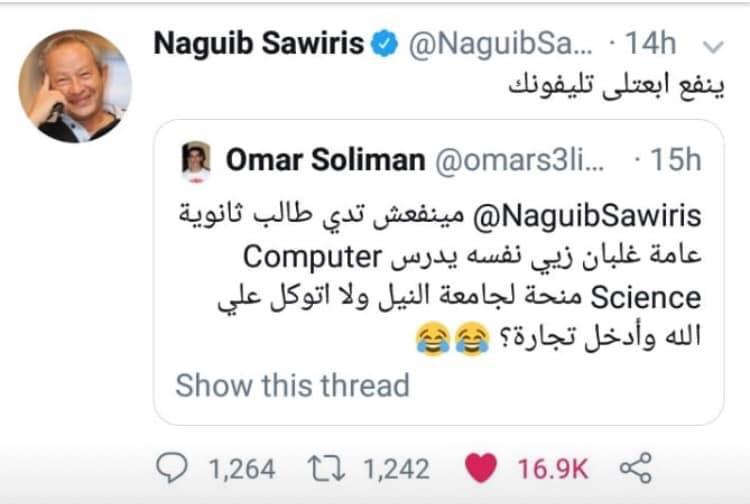Open the 15h quoted tweet timestamp
The width and height of the screenshot is (750, 504).
675,160
